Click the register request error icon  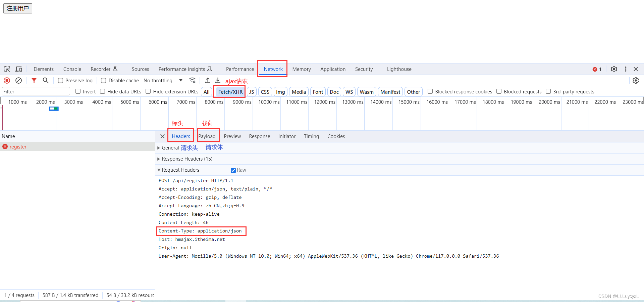coord(5,147)
